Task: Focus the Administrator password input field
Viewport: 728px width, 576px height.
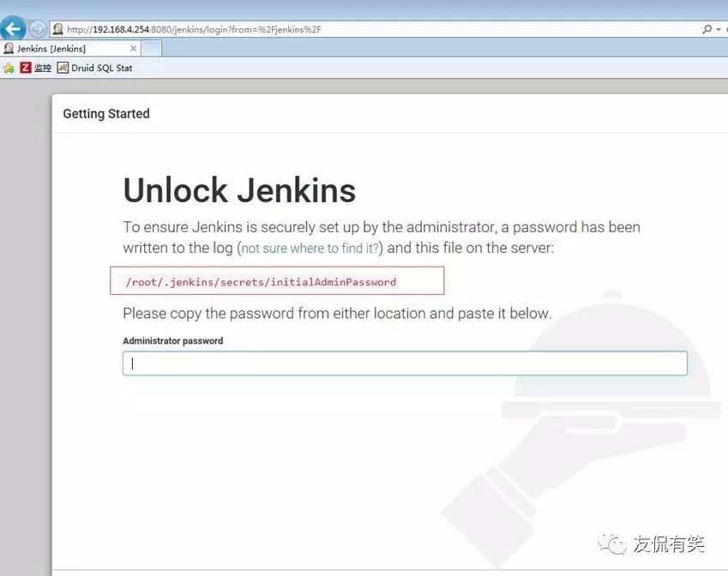Action: click(x=405, y=363)
